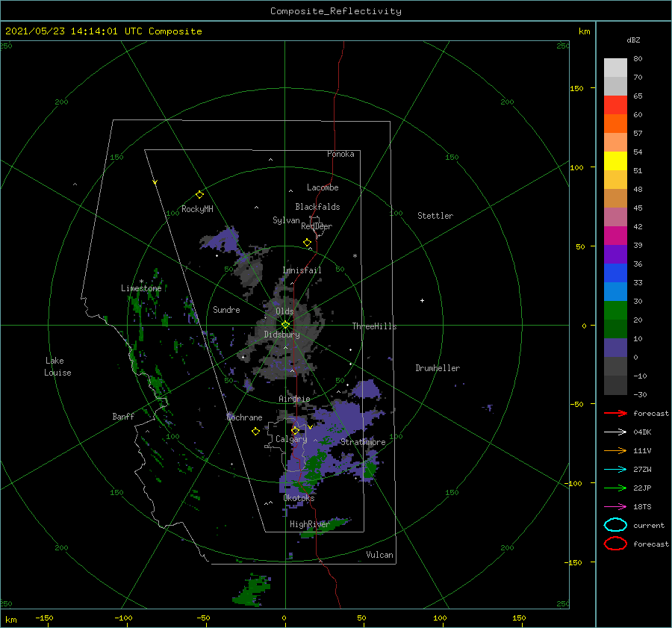Screen dimensions: 672x628
Task: Click the red forecast arrow in the legend
Action: (615, 413)
